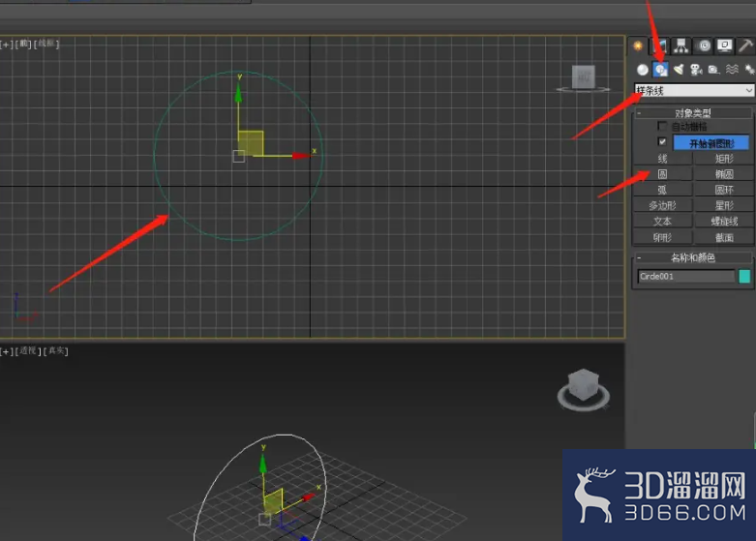Viewport: 756px width, 541px height.
Task: Choose the 文本 spline tool
Action: click(662, 222)
